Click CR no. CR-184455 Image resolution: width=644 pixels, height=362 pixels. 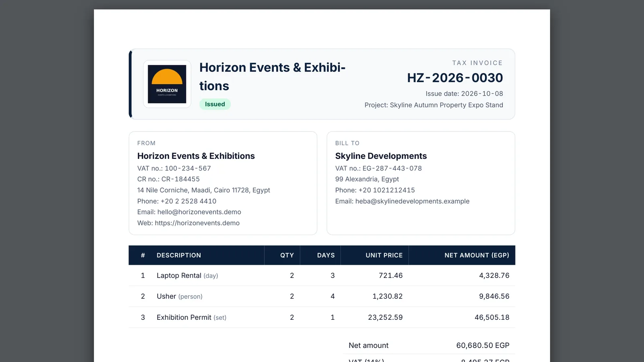coord(168,179)
